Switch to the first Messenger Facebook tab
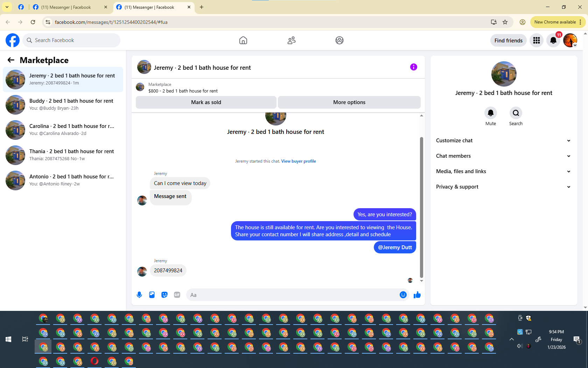The height and width of the screenshot is (368, 588). click(x=70, y=7)
